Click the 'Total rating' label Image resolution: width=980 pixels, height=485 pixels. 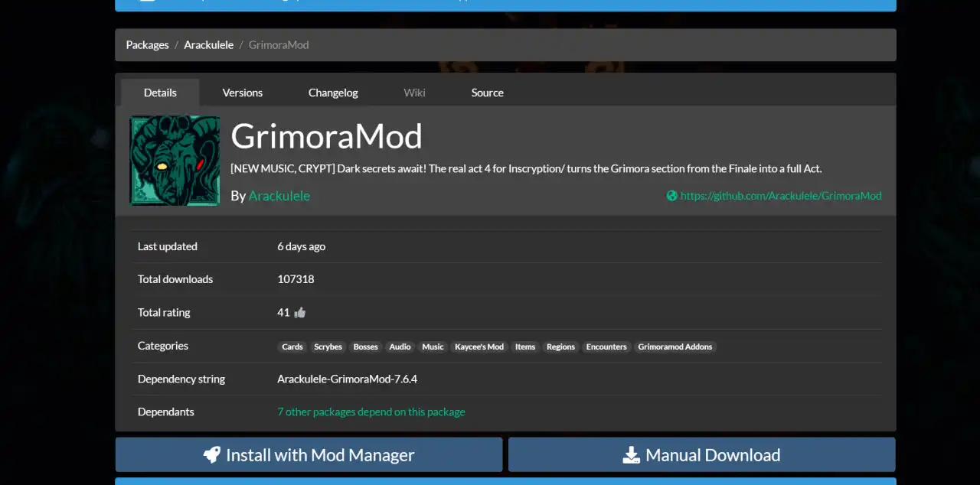click(164, 312)
